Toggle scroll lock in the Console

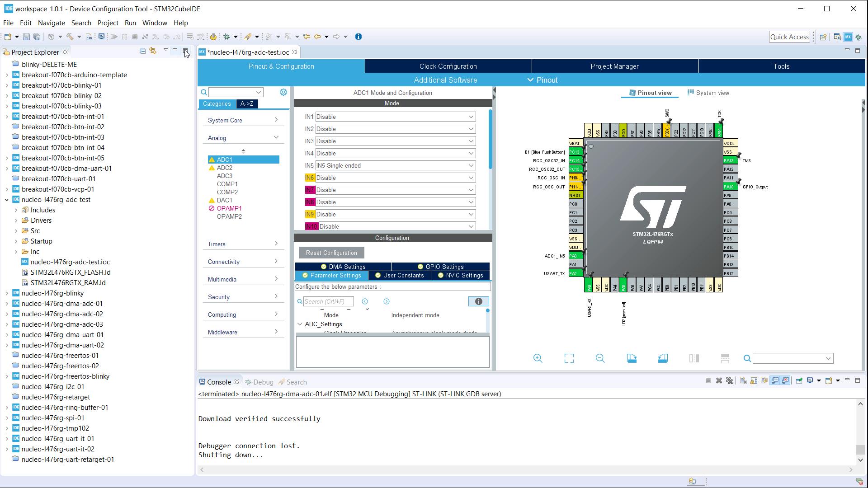(x=753, y=381)
